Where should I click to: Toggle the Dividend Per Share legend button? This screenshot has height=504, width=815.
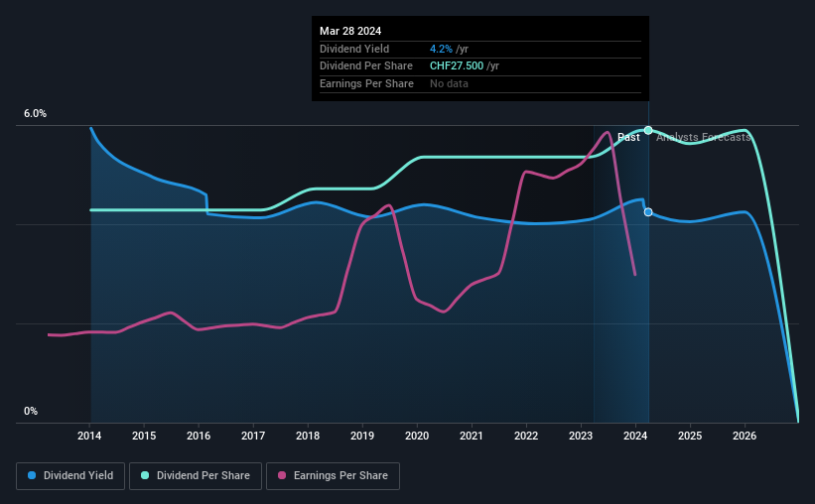(x=196, y=476)
